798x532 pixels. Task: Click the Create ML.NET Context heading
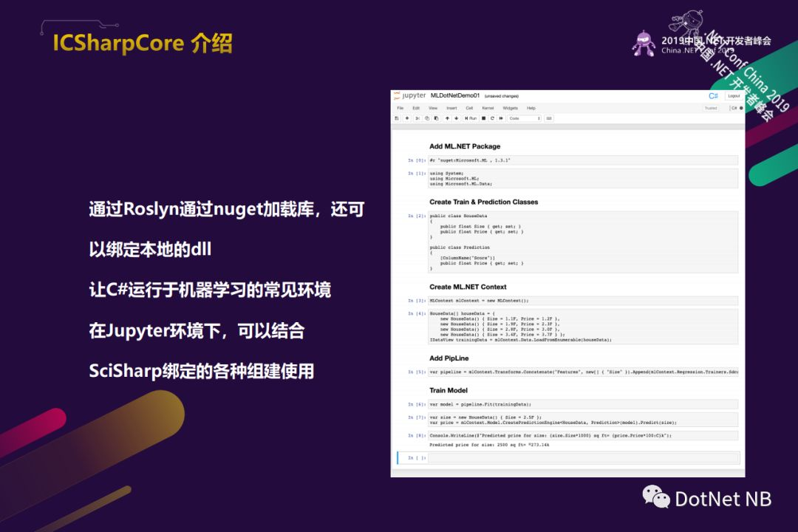(468, 287)
